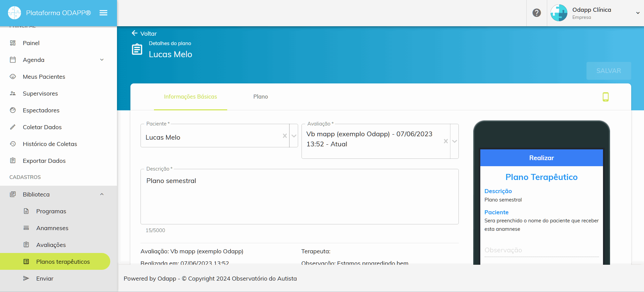This screenshot has width=644, height=292.
Task: Click the Agenda calendar icon
Action: [x=13, y=60]
